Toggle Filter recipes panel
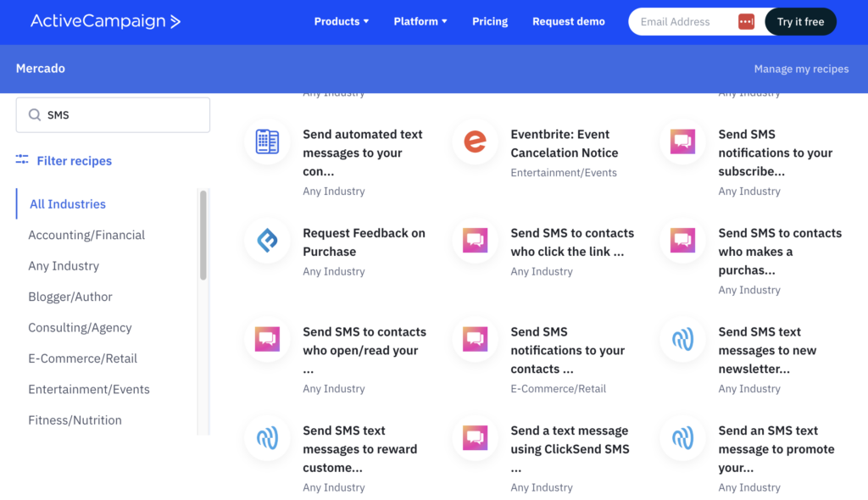 pos(75,160)
